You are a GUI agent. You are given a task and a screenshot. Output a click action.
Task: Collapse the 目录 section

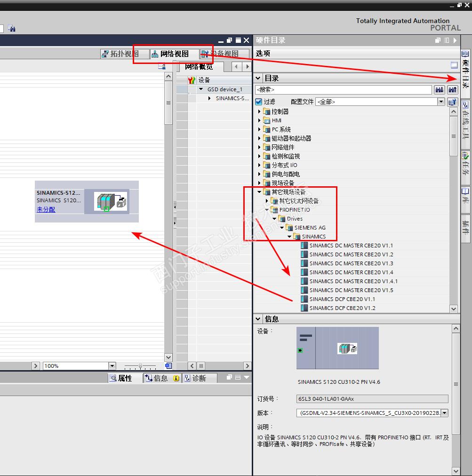[x=258, y=78]
